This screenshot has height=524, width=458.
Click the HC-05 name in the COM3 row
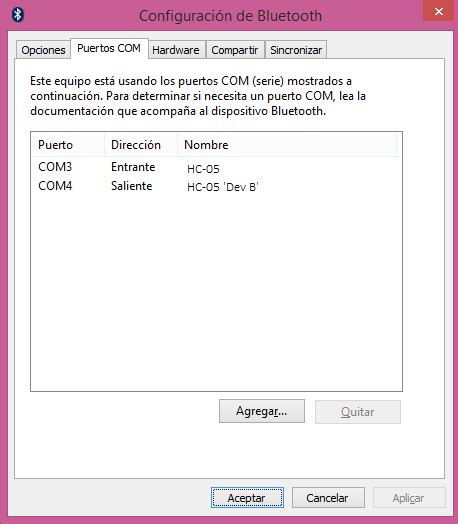coord(203,169)
